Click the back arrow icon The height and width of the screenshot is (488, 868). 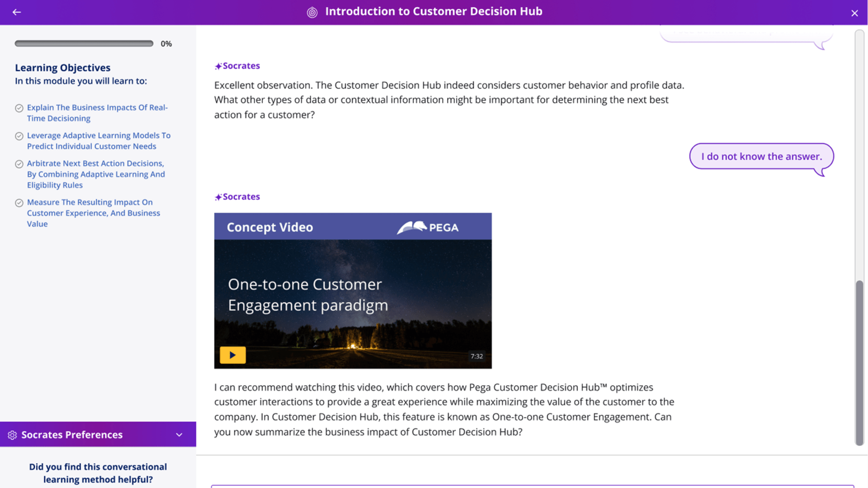[x=17, y=12]
